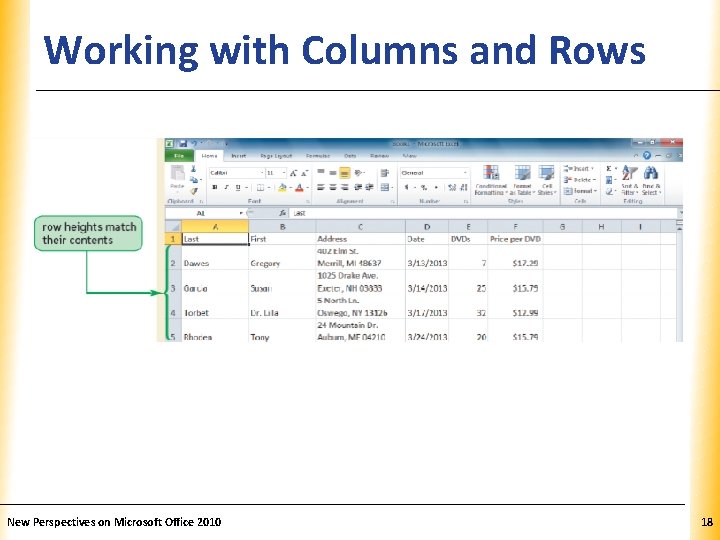Open the Calibri font name dropdown

click(262, 173)
